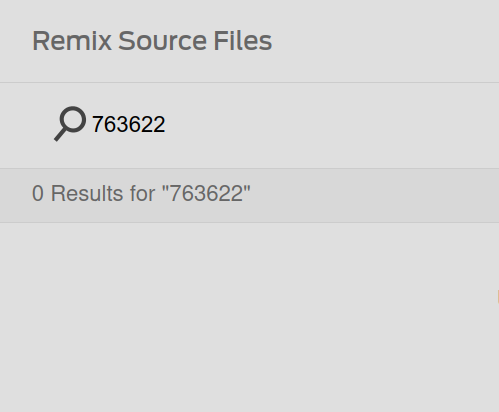Click the 'Remix Source Files' heading
Screen dimensions: 499x412
tap(152, 41)
